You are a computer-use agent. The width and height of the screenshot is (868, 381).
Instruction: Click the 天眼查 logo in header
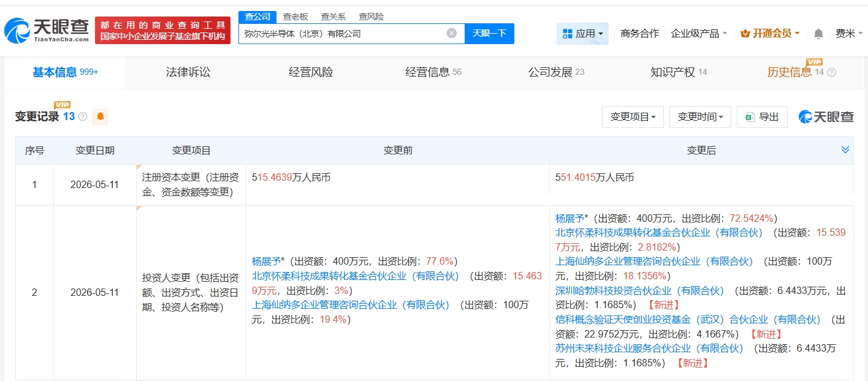click(x=47, y=30)
